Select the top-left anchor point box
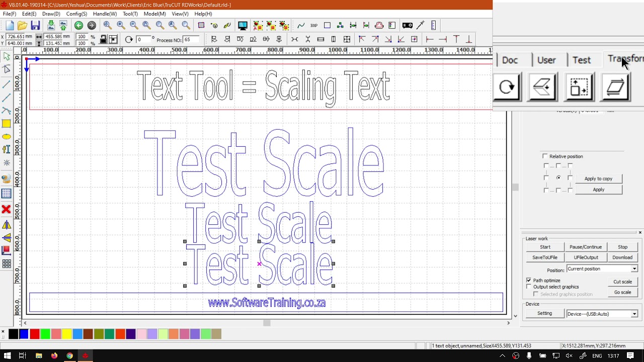 pos(546,165)
